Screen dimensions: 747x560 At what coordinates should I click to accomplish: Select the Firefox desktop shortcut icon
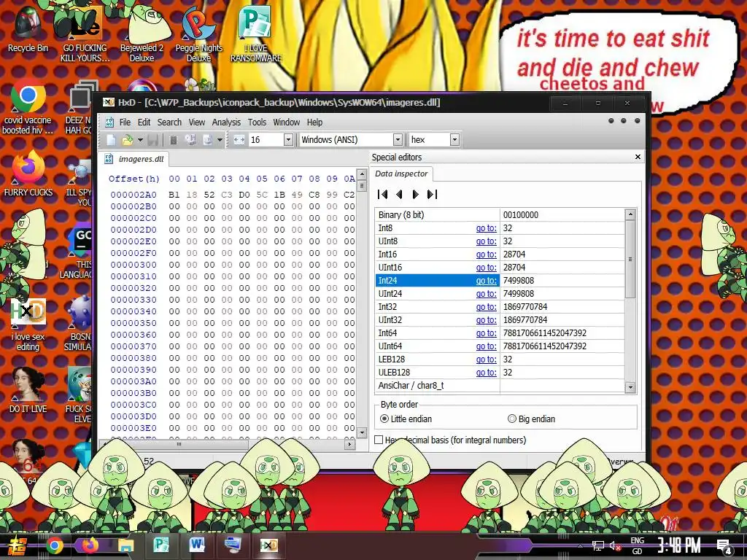(28, 174)
